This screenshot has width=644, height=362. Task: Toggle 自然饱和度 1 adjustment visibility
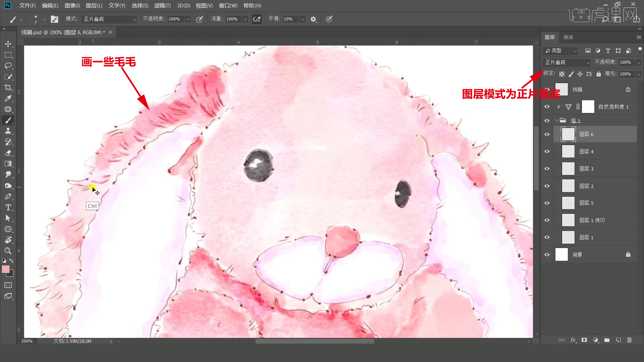(547, 107)
